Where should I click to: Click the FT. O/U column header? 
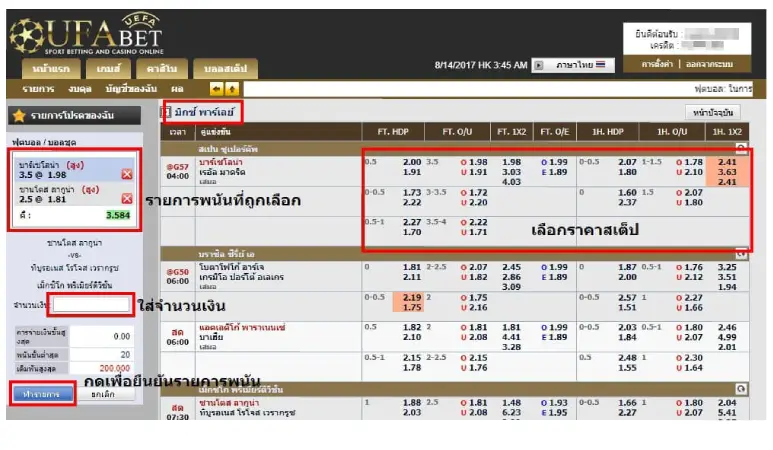(x=457, y=132)
